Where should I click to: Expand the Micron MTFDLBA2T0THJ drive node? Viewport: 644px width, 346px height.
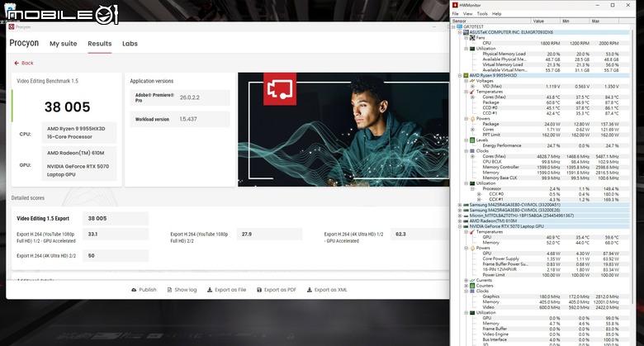coord(460,216)
